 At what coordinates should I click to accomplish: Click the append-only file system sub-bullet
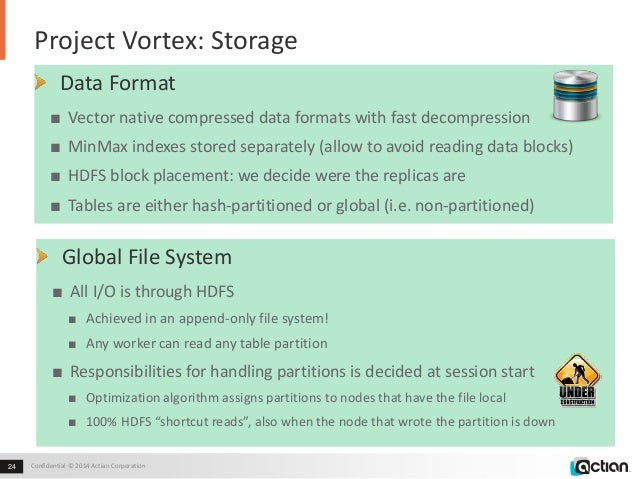[207, 318]
